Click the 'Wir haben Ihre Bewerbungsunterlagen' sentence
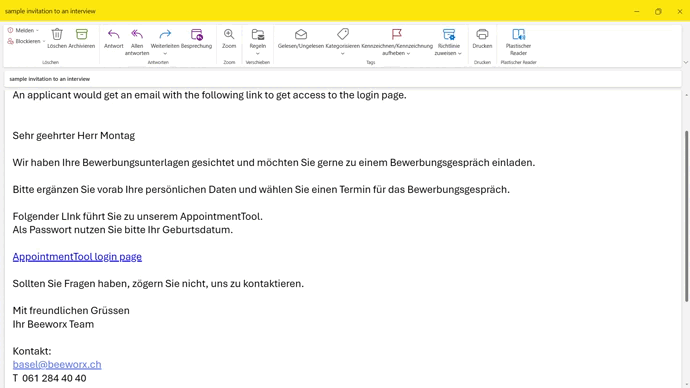Image resolution: width=690 pixels, height=388 pixels. coord(274,163)
